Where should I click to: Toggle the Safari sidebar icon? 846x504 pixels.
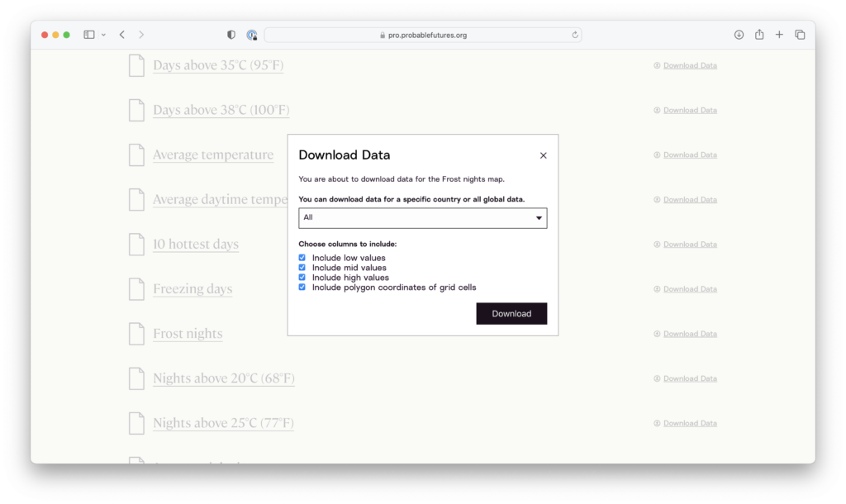pyautogui.click(x=88, y=34)
